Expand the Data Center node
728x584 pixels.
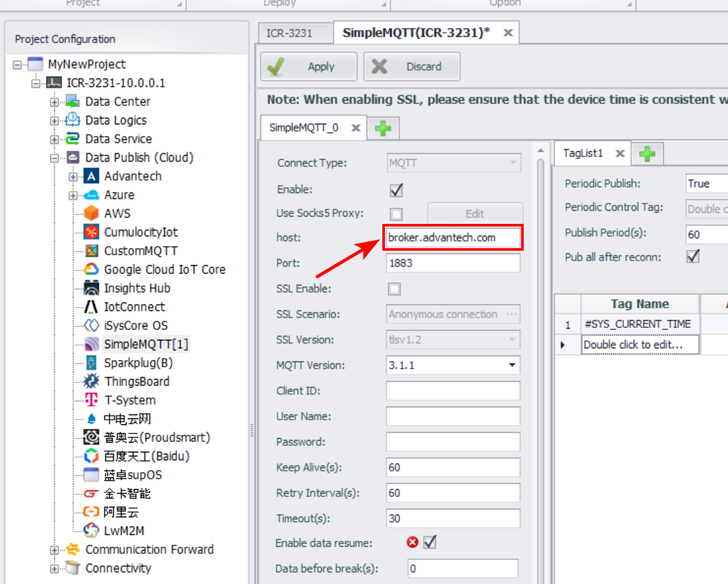(54, 102)
